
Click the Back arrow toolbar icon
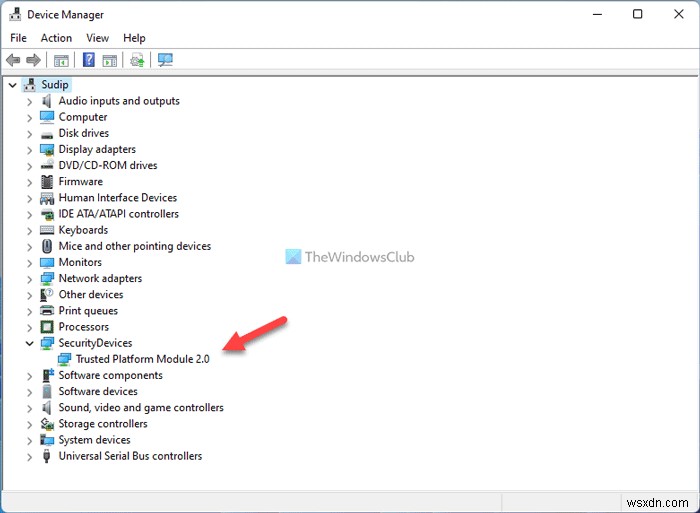click(13, 60)
